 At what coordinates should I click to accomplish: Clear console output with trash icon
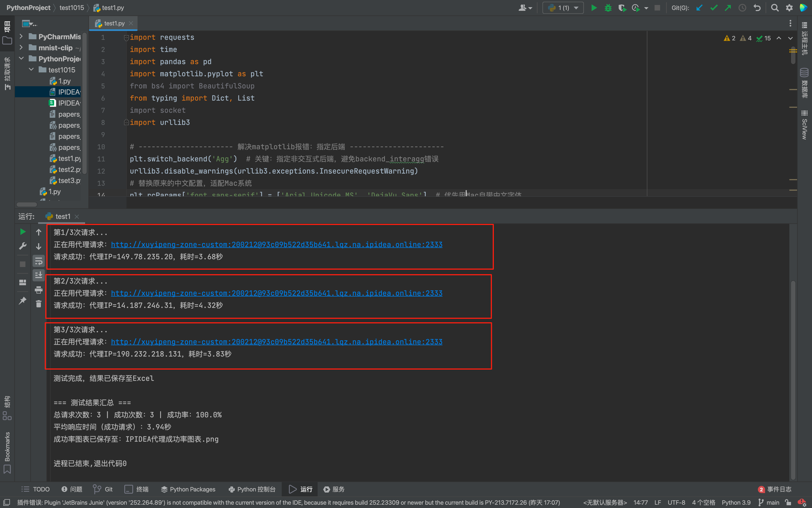coord(39,304)
